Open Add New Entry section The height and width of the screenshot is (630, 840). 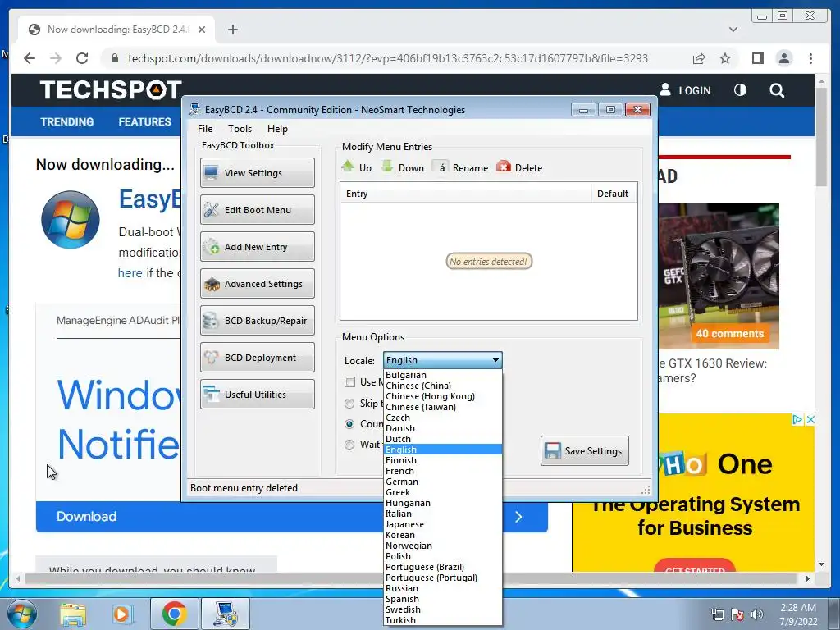pos(257,246)
